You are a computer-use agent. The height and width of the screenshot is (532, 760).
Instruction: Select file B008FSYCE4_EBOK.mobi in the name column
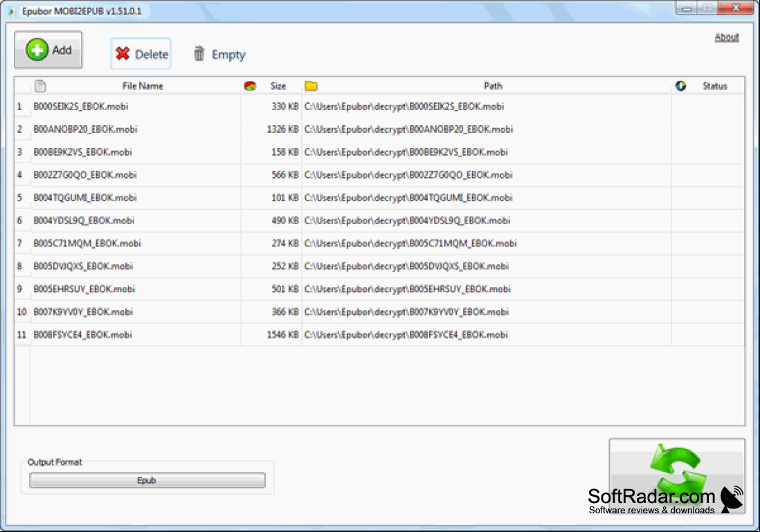click(82, 334)
